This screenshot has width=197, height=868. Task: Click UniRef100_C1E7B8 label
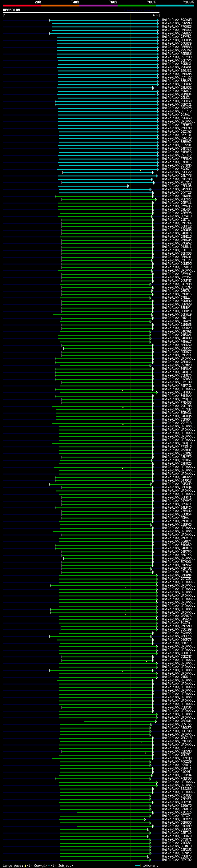point(176,179)
